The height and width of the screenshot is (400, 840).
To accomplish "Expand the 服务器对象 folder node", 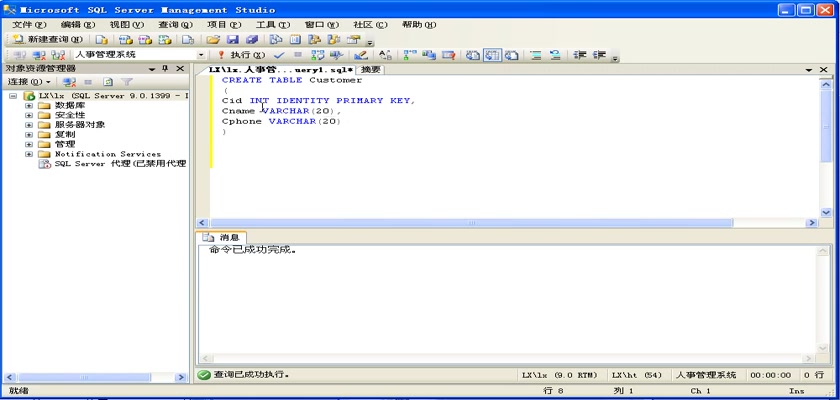I will pos(29,125).
